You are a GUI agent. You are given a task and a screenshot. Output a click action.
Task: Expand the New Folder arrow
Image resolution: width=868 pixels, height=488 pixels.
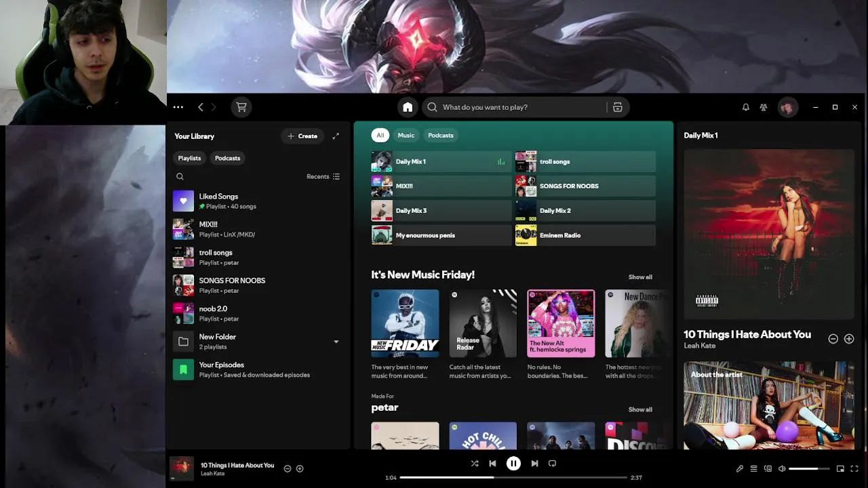pyautogui.click(x=336, y=342)
